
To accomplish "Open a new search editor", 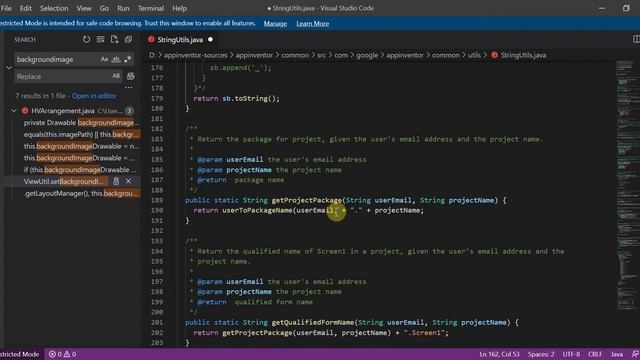I will click(x=114, y=40).
